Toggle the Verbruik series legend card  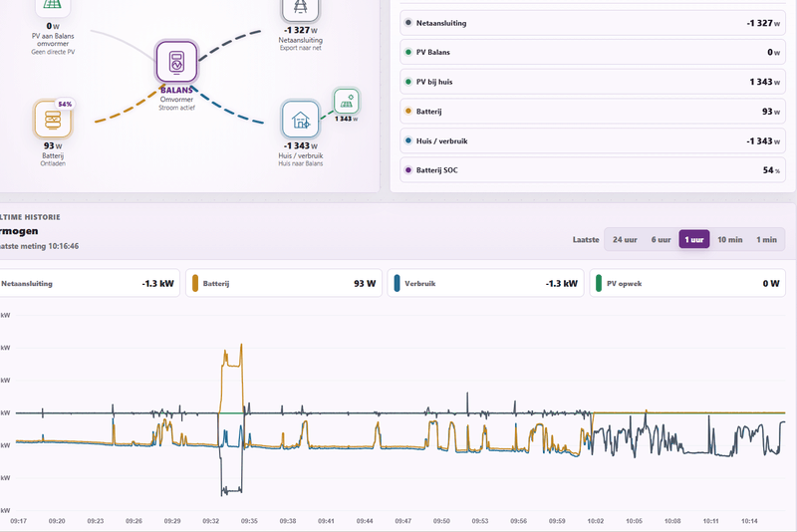coord(485,283)
